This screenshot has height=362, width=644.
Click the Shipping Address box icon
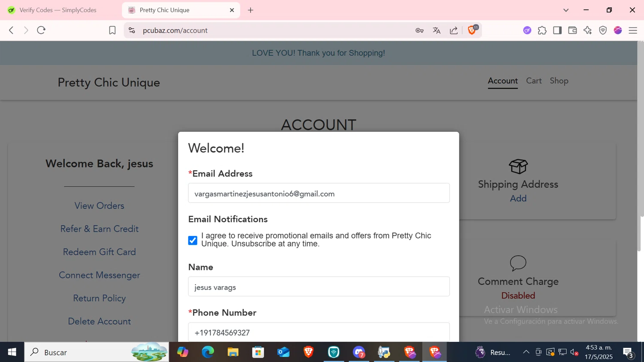[x=518, y=166]
